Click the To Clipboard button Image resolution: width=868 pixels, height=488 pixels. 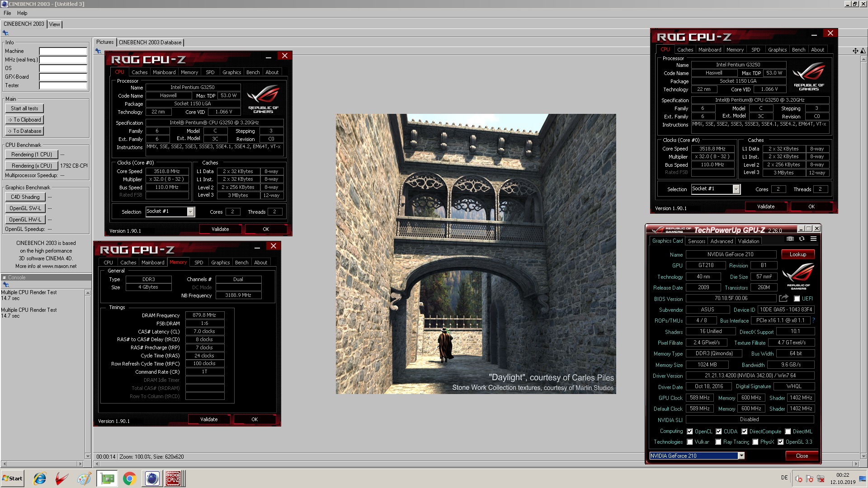[x=24, y=120]
